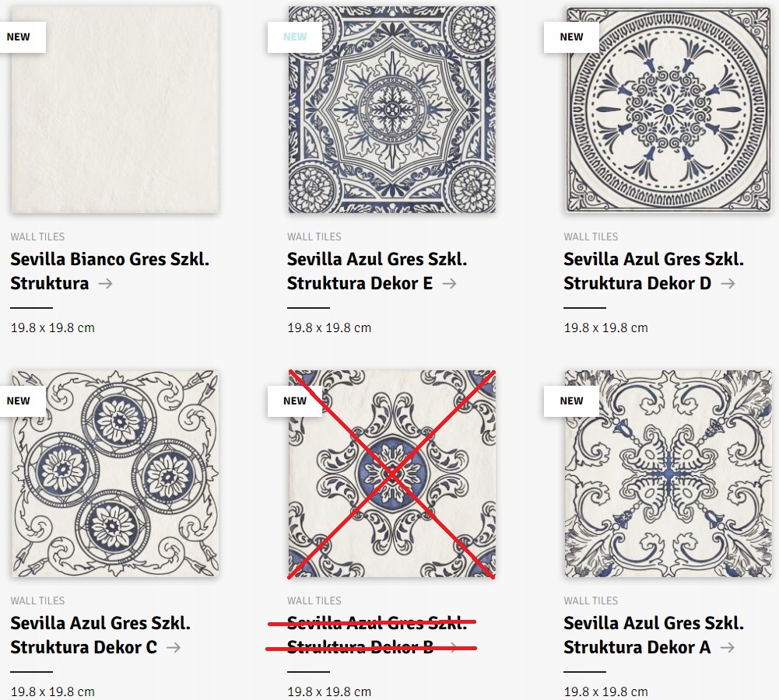Click arrow icon next to Sevilla Bianco Struktura
Screen dimensions: 779x700
pos(105,284)
